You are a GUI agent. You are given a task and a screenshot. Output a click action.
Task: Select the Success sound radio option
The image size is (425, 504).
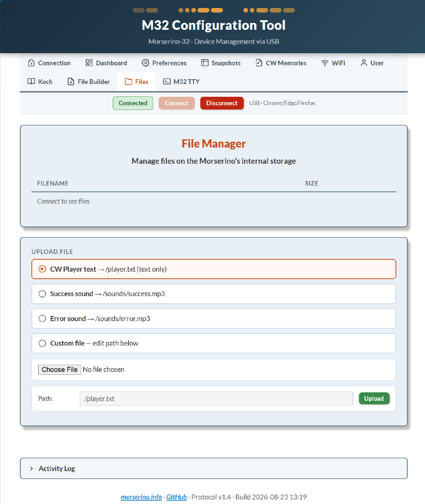pyautogui.click(x=42, y=294)
